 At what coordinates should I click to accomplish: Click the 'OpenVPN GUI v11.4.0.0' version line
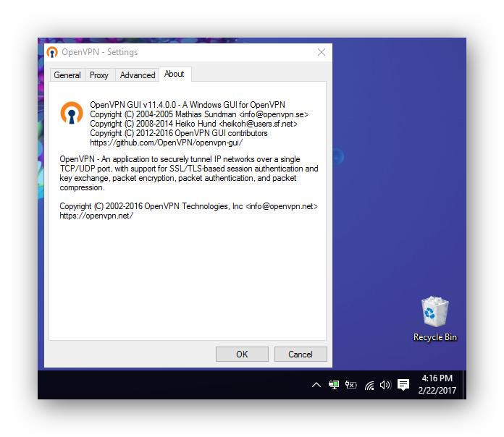tap(188, 105)
